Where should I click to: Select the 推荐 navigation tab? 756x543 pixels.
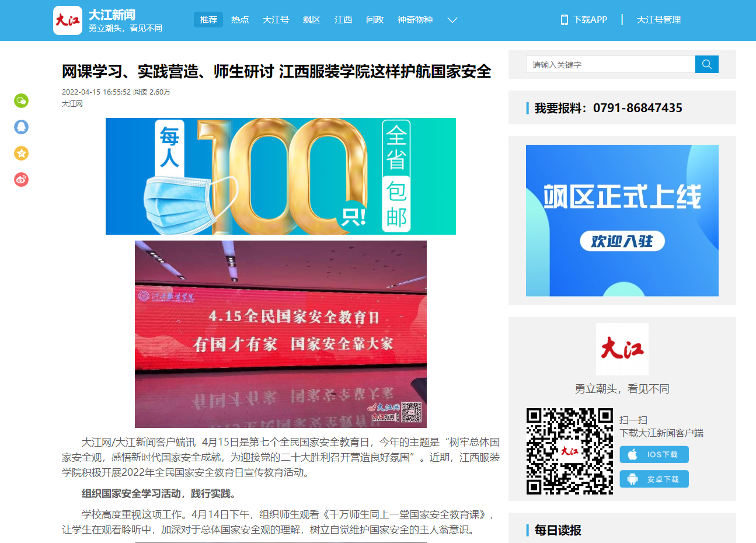208,20
